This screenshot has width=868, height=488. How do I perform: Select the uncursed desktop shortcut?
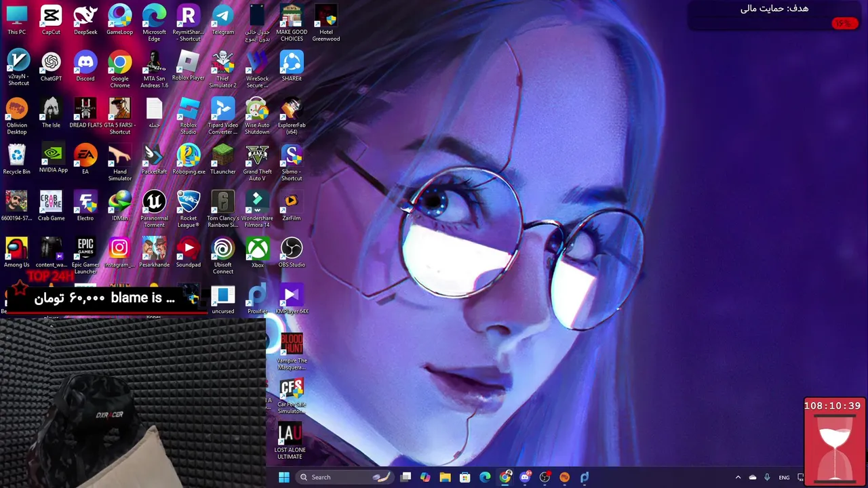click(x=223, y=300)
